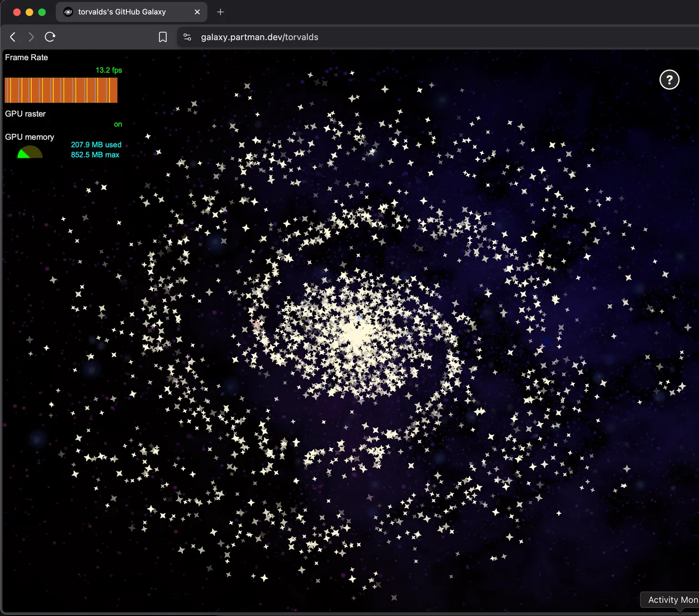
Task: Click the GPU raster on status
Action: [x=118, y=124]
